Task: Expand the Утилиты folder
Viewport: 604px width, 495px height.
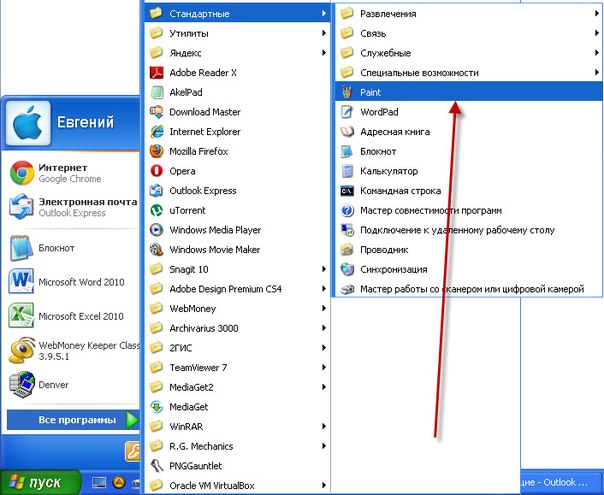Action: tap(237, 33)
